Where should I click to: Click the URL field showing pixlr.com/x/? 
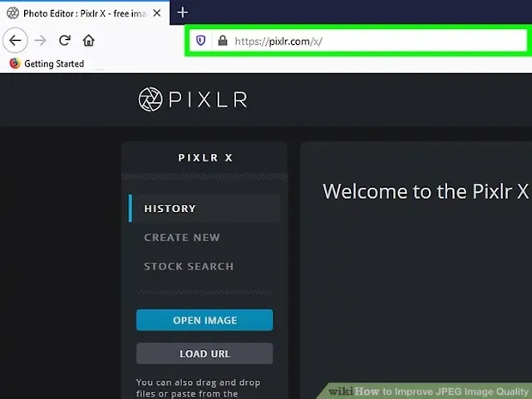coord(358,41)
